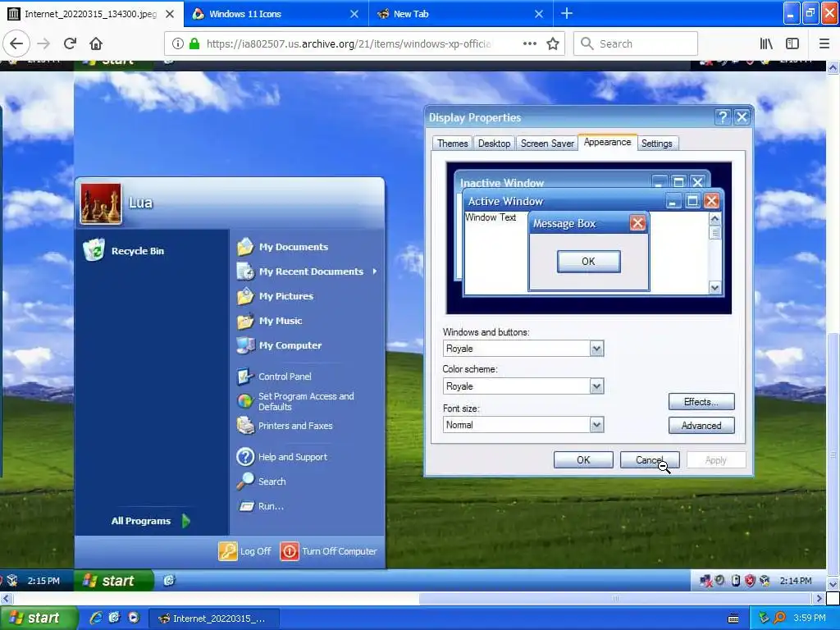Expand the Color scheme dropdown
840x630 pixels.
[x=596, y=386]
